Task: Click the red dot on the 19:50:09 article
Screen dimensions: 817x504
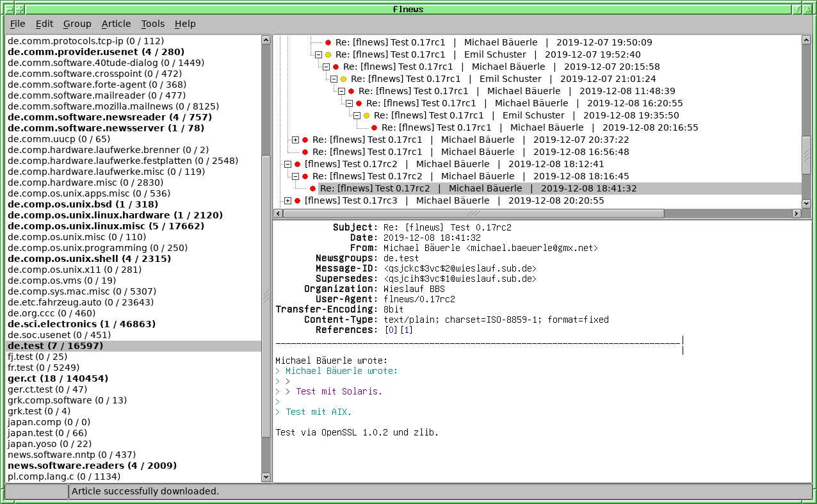Action: (x=328, y=42)
